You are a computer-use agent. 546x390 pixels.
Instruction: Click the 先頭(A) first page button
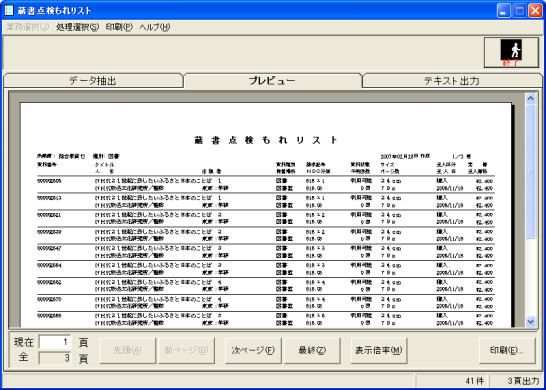coord(127,350)
